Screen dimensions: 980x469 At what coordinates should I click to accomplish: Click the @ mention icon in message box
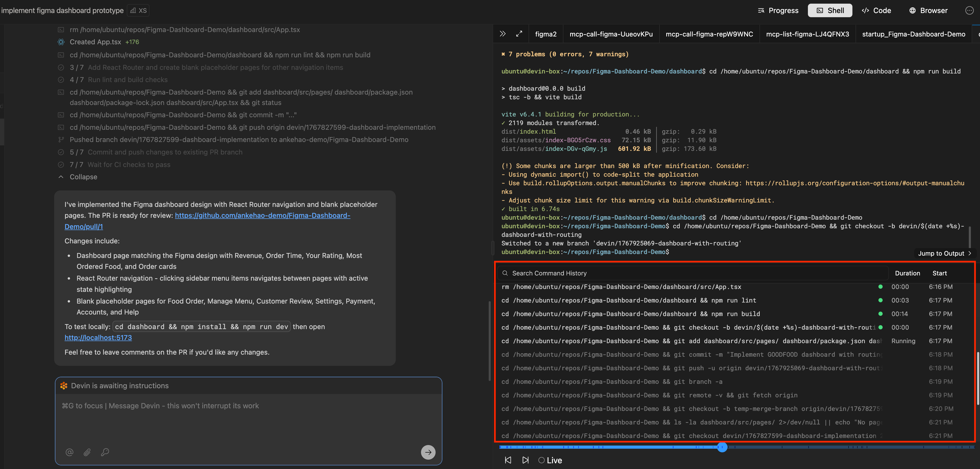(69, 452)
